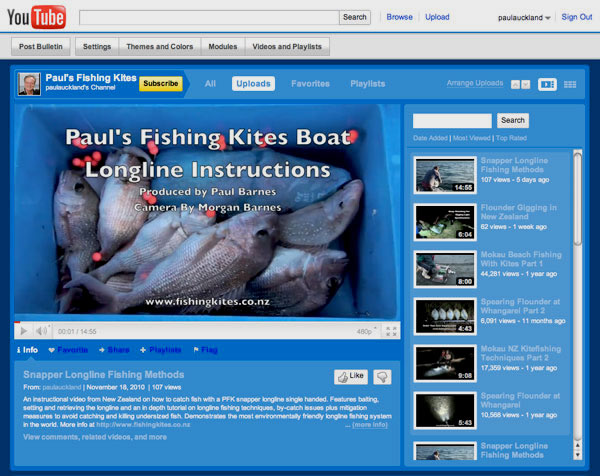Image resolution: width=600 pixels, height=476 pixels.
Task: Click the Search button in the header
Action: pyautogui.click(x=355, y=17)
